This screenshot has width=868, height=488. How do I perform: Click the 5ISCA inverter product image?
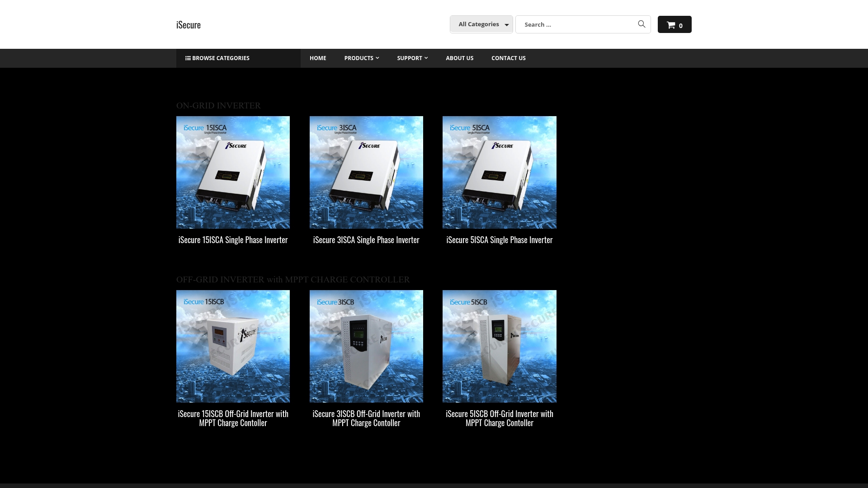(x=500, y=172)
